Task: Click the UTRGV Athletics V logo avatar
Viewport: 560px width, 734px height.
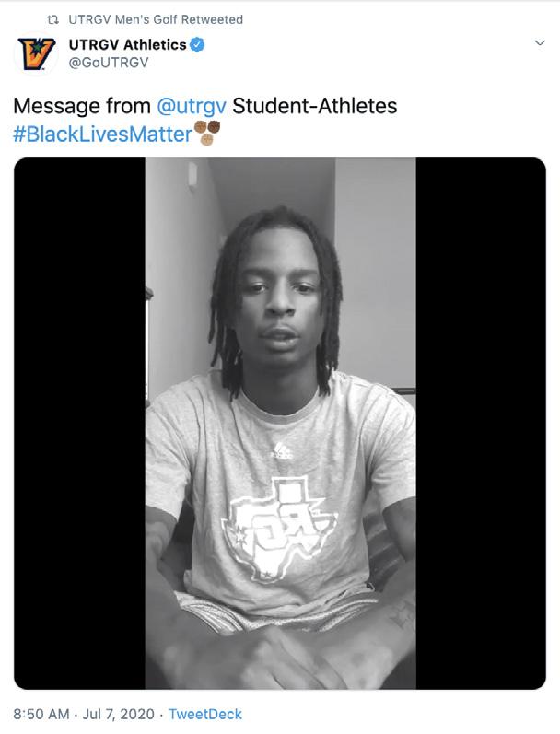Action: 36,53
